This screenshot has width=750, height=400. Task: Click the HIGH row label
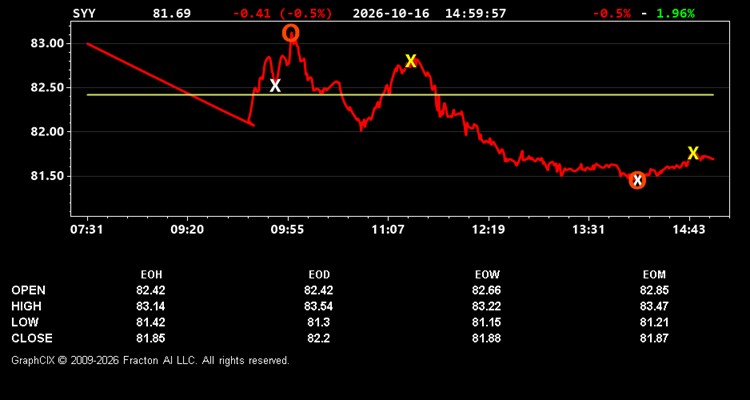tap(26, 306)
